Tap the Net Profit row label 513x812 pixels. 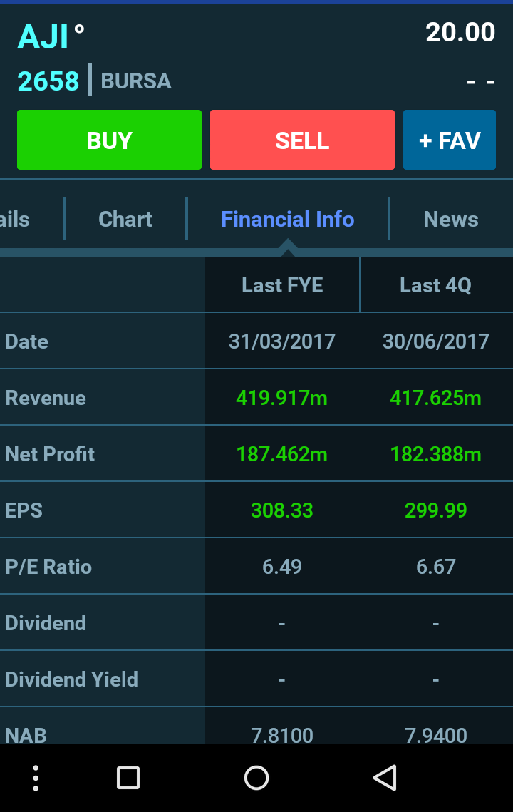point(50,454)
